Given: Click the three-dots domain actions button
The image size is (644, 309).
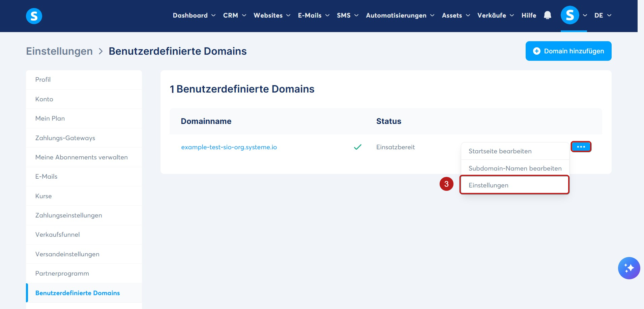Looking at the screenshot, I should 581,147.
